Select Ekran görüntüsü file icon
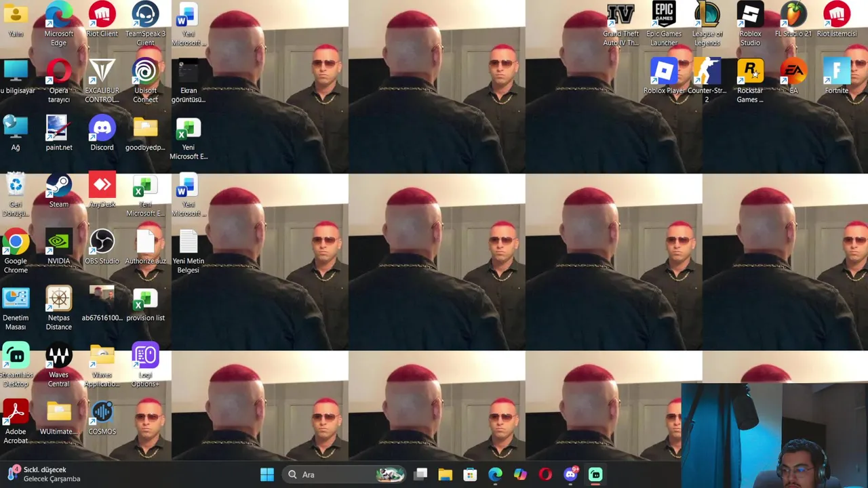The width and height of the screenshot is (868, 488). coord(188,81)
